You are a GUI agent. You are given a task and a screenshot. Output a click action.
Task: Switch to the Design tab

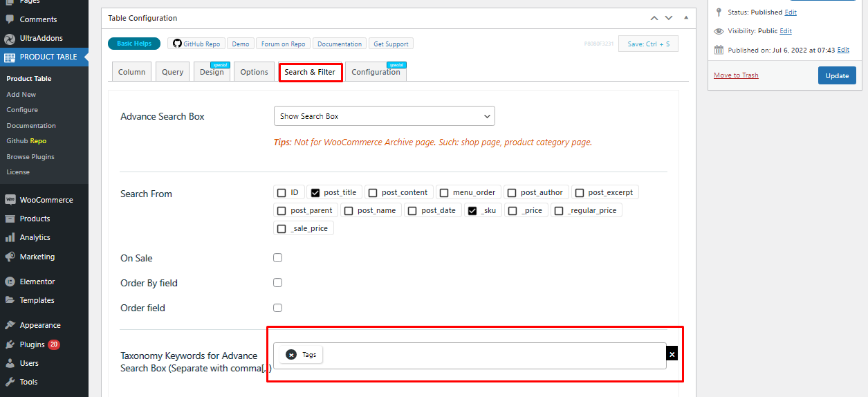pos(212,72)
